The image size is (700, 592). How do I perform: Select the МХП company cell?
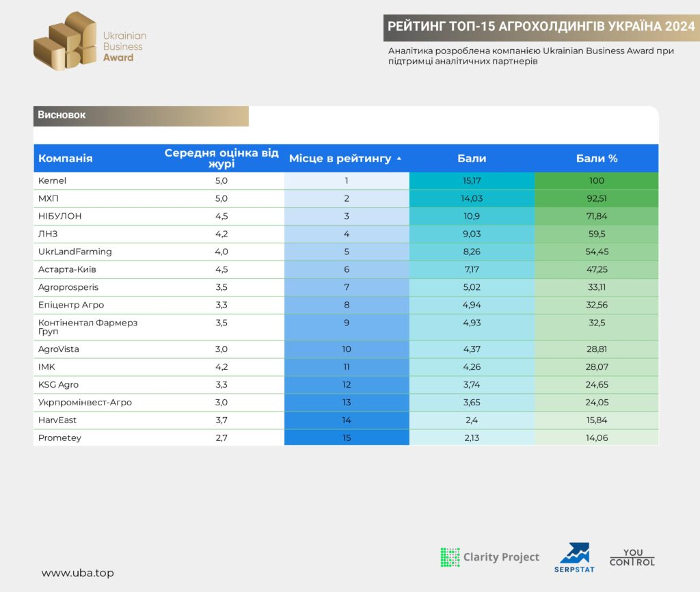[x=96, y=198]
